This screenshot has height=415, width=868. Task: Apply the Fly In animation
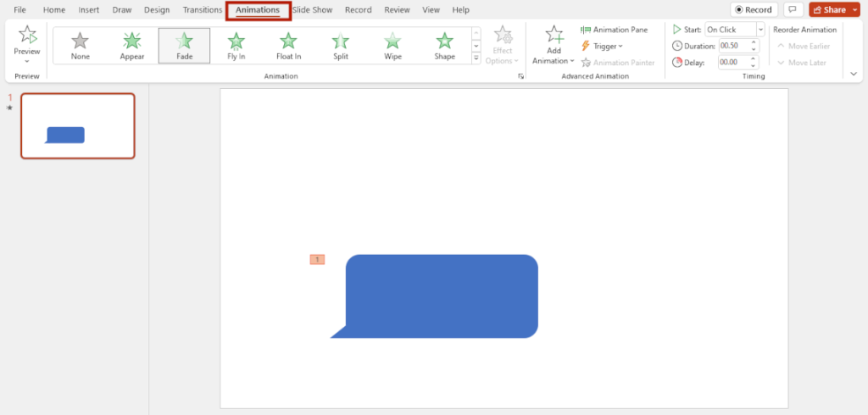(x=236, y=45)
